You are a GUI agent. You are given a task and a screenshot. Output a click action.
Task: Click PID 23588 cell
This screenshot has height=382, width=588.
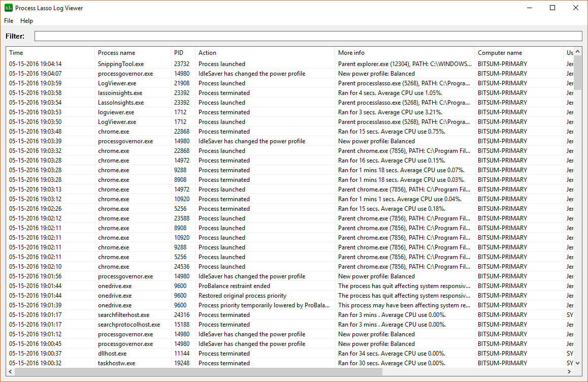pos(182,218)
